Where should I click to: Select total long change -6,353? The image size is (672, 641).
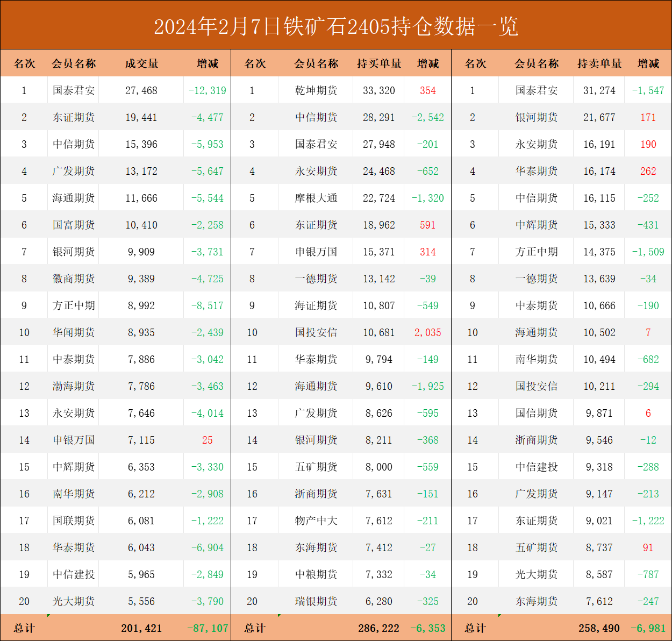[428, 628]
